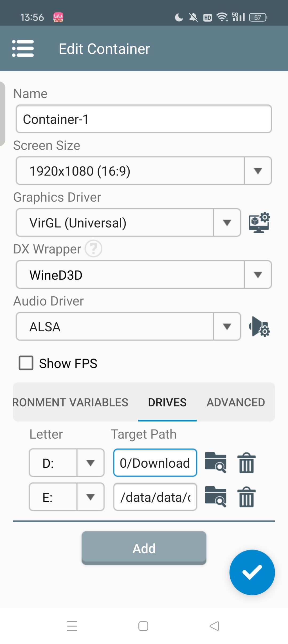Open audio driver configuration settings icon
The width and height of the screenshot is (288, 644).
[259, 327]
